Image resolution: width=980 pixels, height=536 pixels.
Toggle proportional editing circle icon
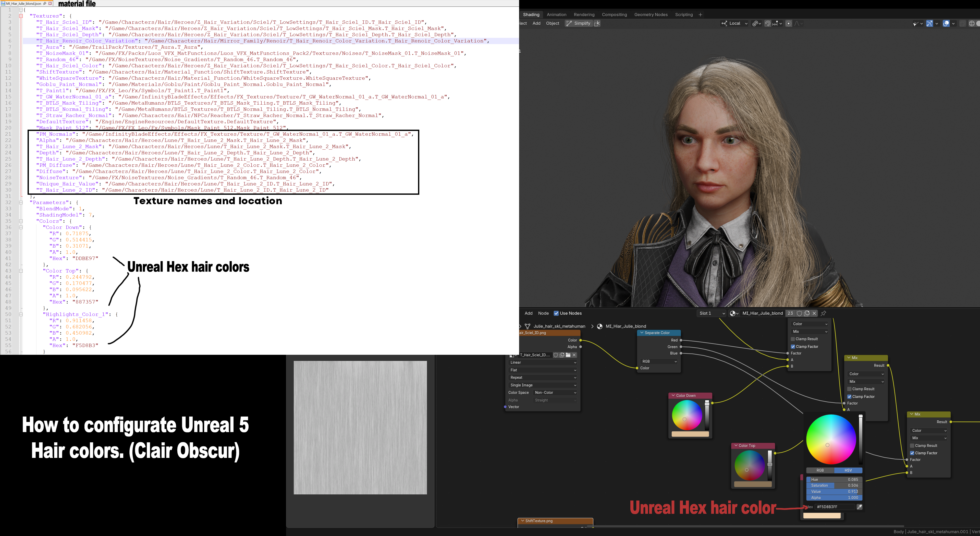[x=789, y=23]
